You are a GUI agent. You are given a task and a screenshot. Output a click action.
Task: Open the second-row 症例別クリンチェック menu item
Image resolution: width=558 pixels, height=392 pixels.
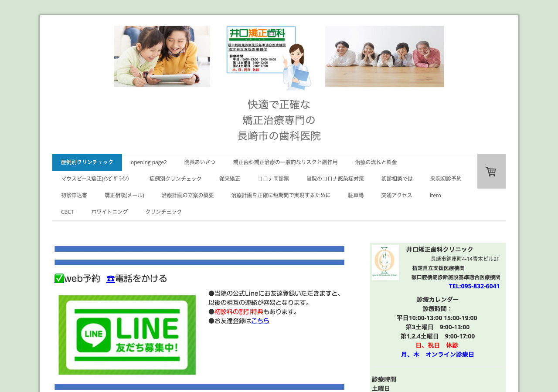point(176,179)
